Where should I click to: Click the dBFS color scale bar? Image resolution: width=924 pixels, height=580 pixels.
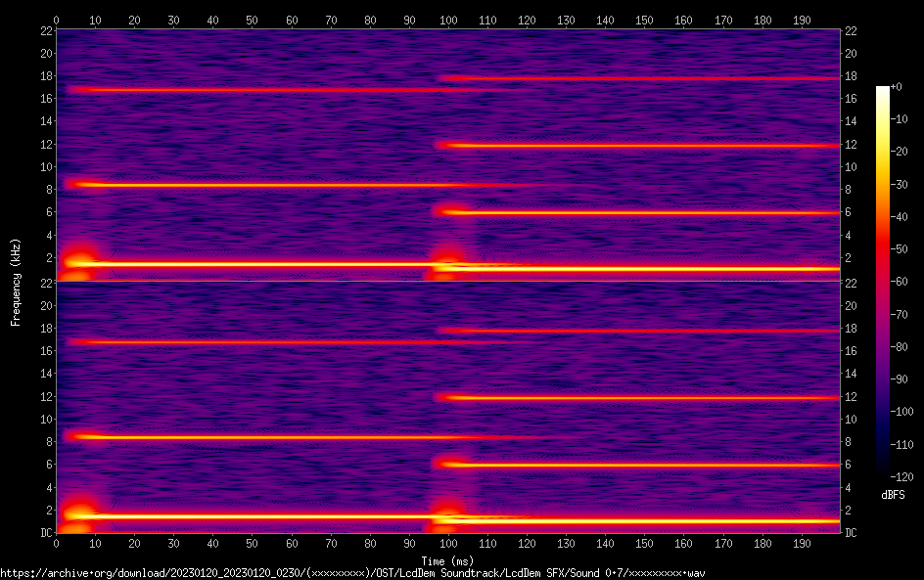pos(883,285)
